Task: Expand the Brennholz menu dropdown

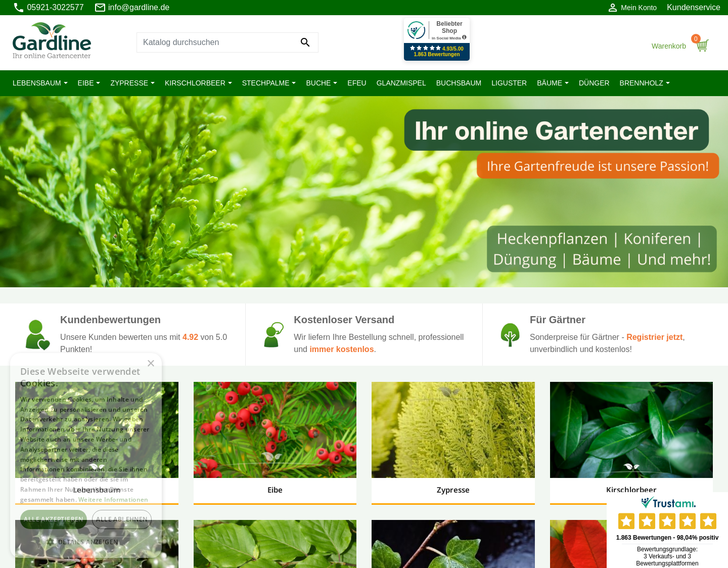Action: click(x=645, y=83)
